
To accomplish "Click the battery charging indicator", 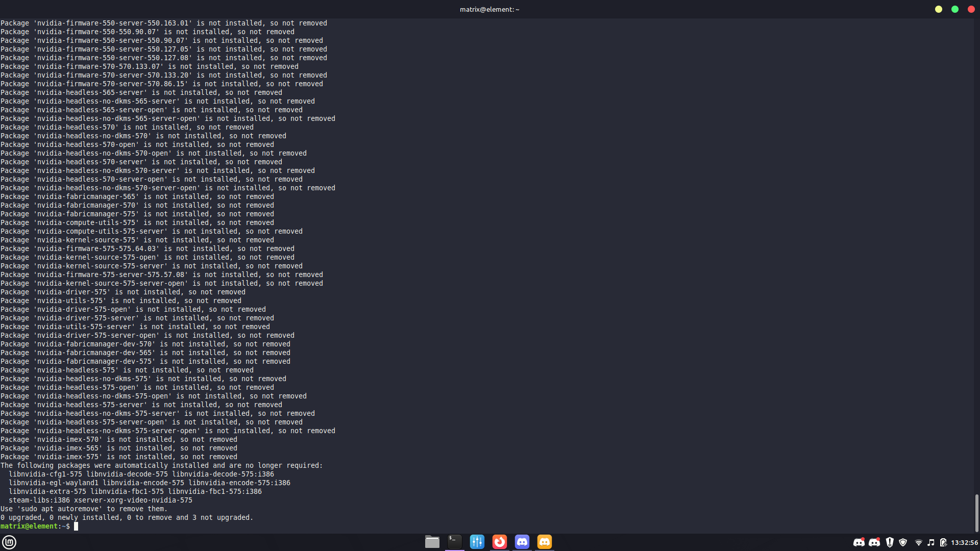I will [943, 542].
